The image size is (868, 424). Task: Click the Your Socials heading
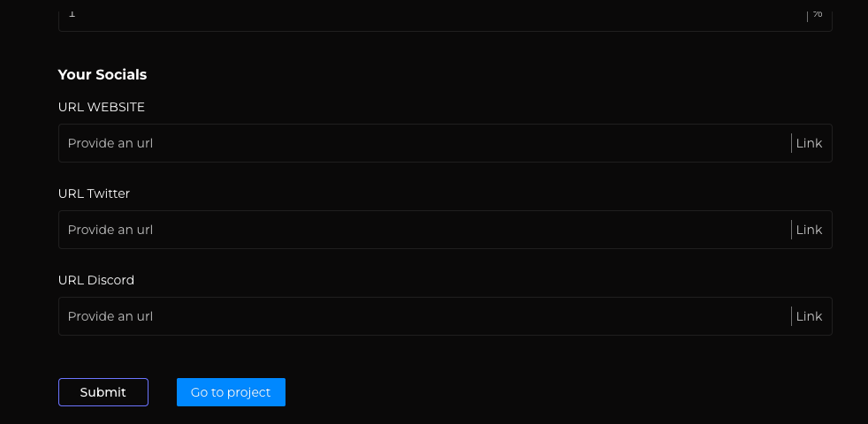point(103,75)
